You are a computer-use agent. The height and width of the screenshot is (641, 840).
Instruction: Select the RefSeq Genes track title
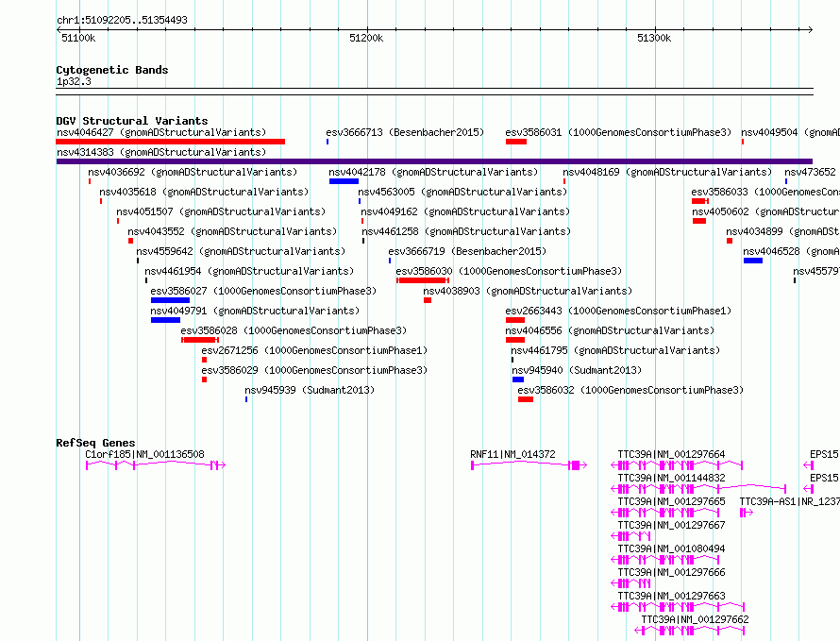[x=95, y=443]
